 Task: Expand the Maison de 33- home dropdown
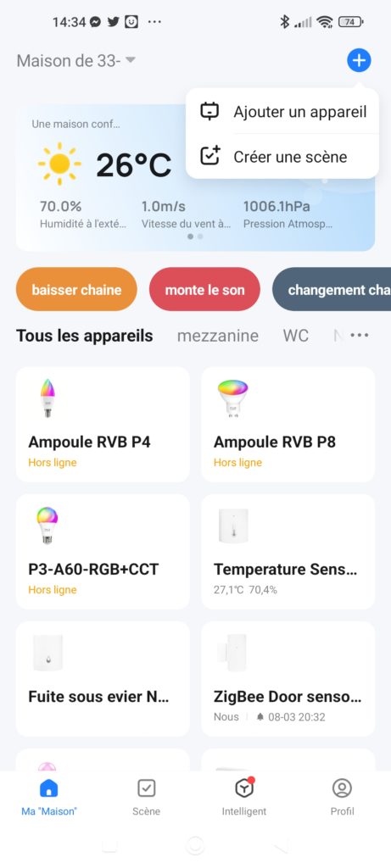coord(75,60)
